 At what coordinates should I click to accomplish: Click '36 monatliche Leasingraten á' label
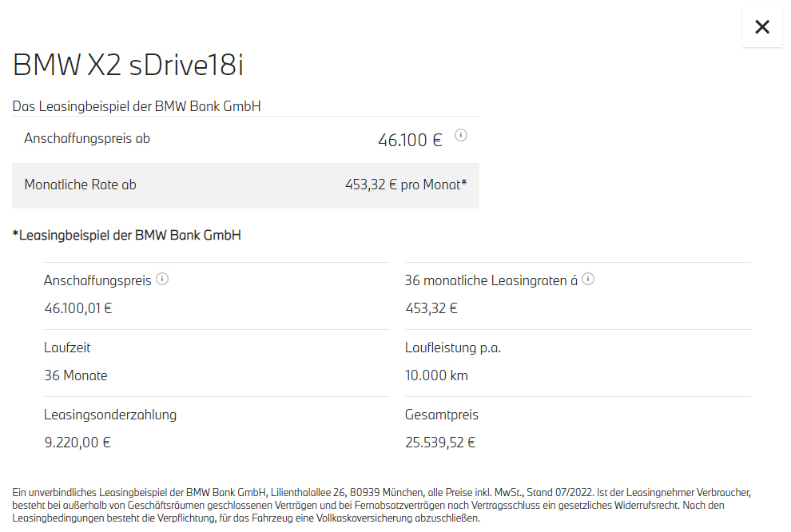[x=491, y=280]
